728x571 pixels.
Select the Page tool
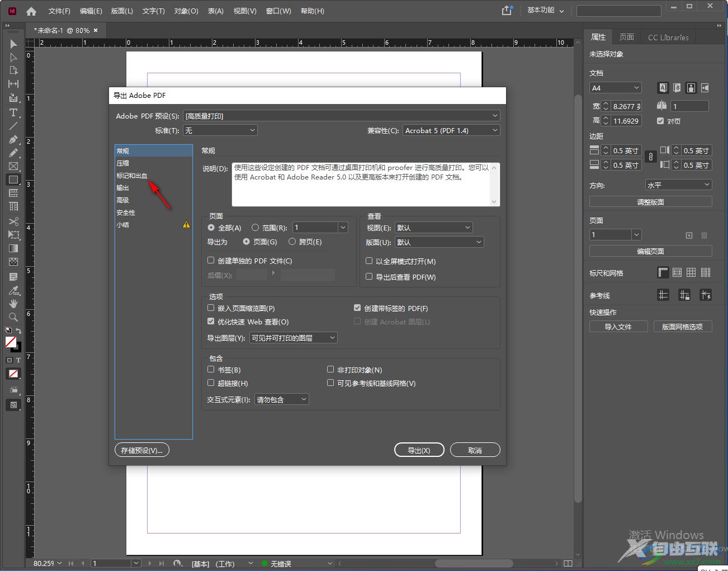point(13,70)
